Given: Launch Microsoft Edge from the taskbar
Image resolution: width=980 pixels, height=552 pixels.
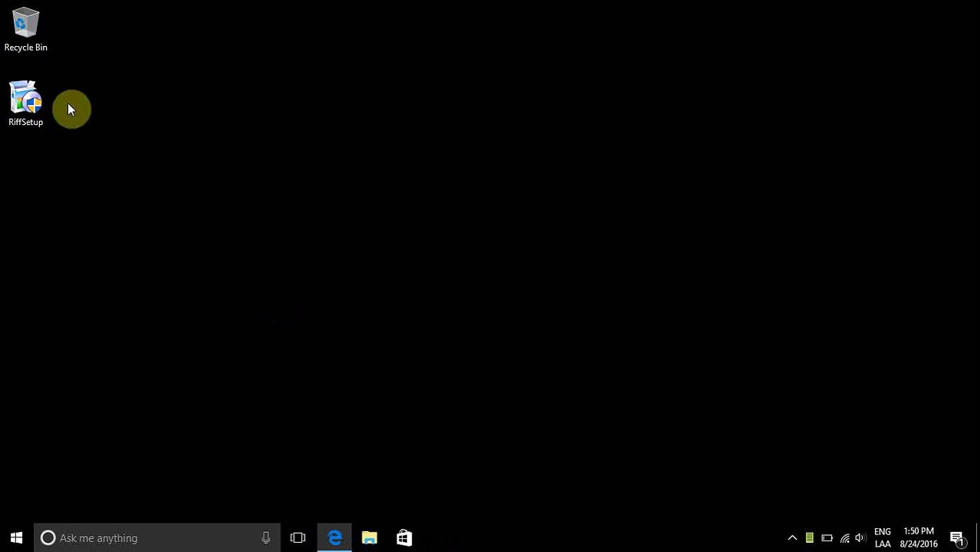Looking at the screenshot, I should click(x=334, y=538).
